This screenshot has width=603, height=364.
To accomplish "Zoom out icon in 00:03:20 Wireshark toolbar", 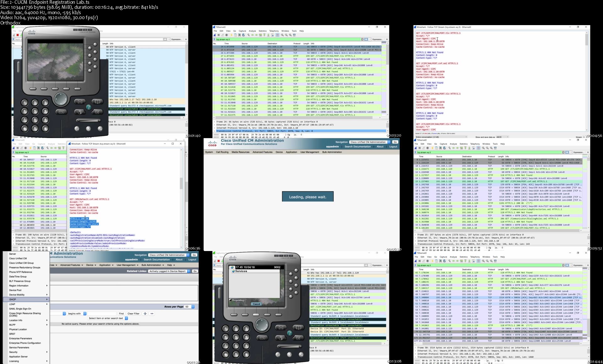I will coord(286,35).
